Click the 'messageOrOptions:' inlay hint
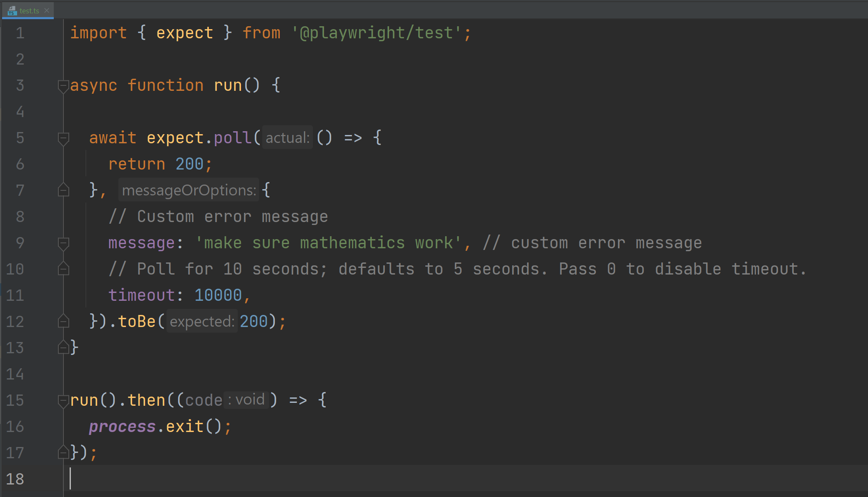This screenshot has height=497, width=868. (x=188, y=190)
